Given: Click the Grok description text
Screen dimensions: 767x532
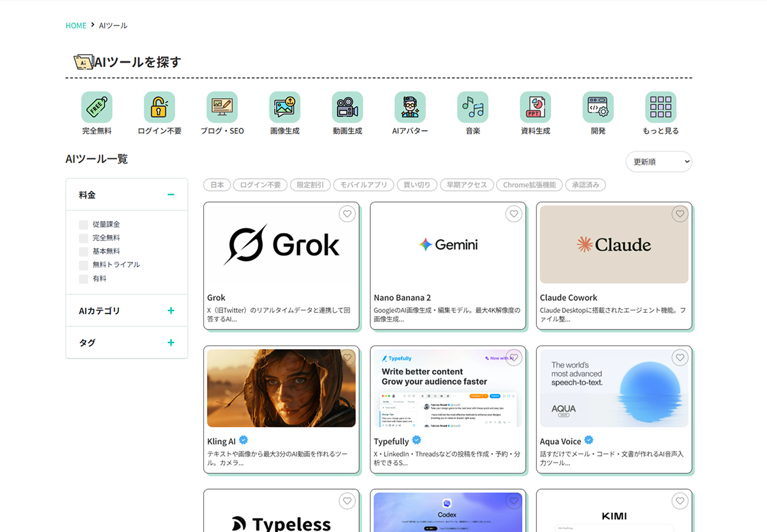Looking at the screenshot, I should (279, 314).
